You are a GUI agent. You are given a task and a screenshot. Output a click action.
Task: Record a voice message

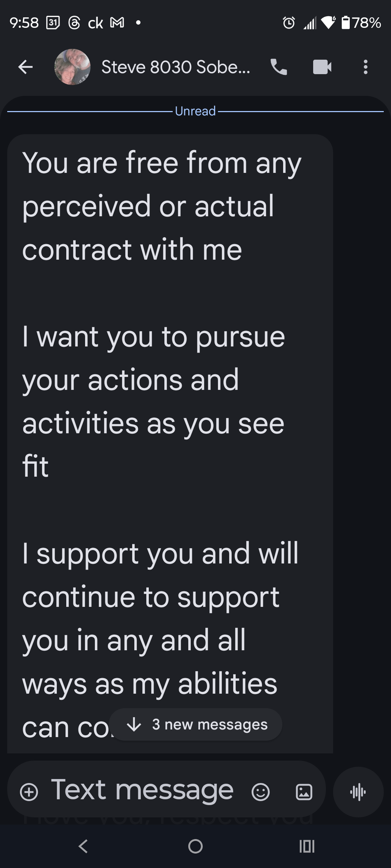358,792
